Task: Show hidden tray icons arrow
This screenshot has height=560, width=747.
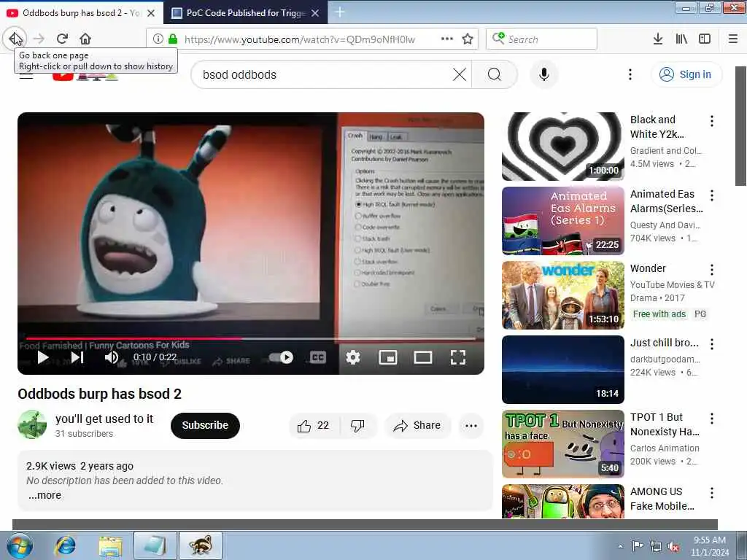Action: [620, 546]
